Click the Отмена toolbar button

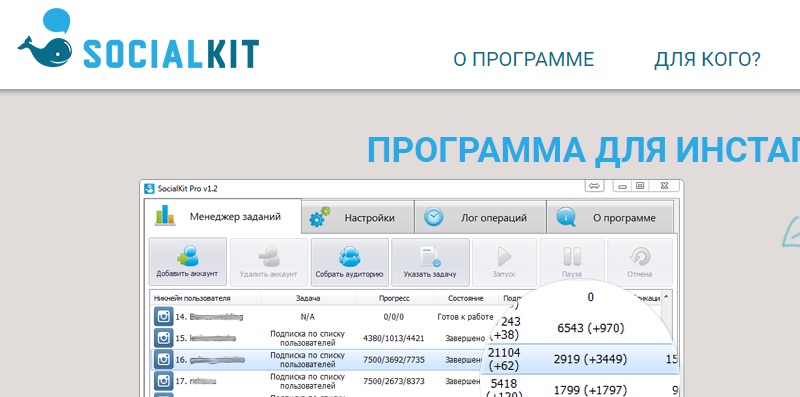coord(640,262)
